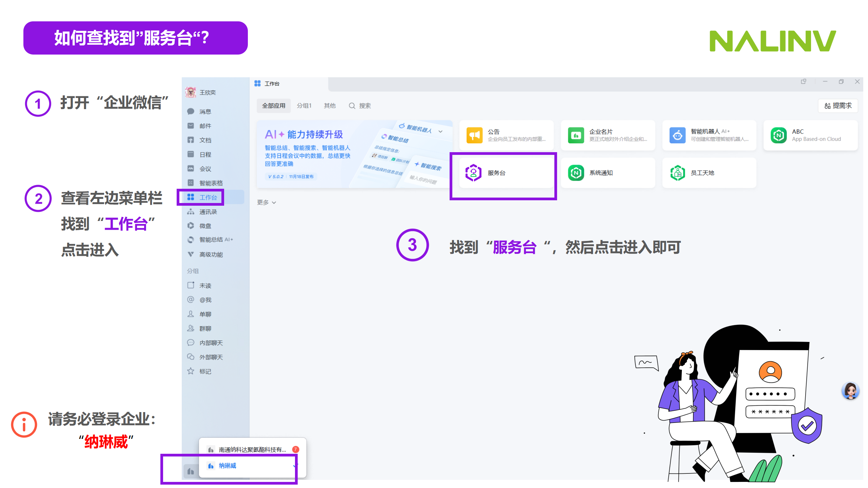
Task: Open the 企业名片 app icon
Action: point(576,136)
